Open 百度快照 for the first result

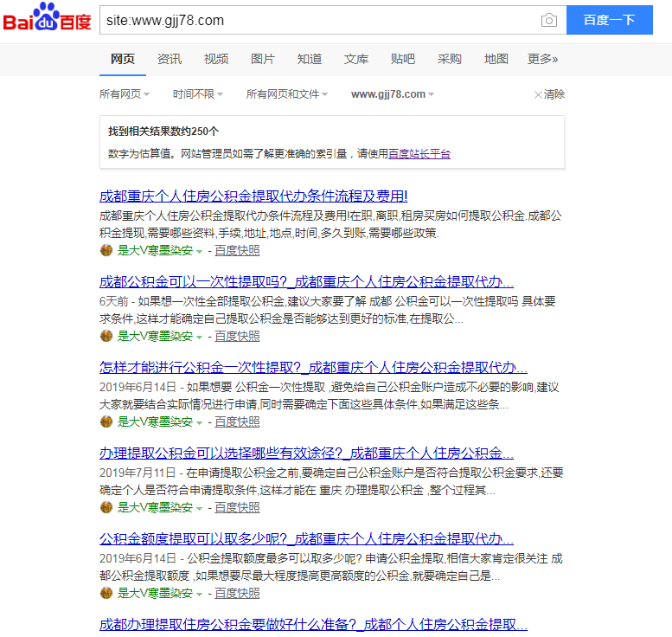237,251
